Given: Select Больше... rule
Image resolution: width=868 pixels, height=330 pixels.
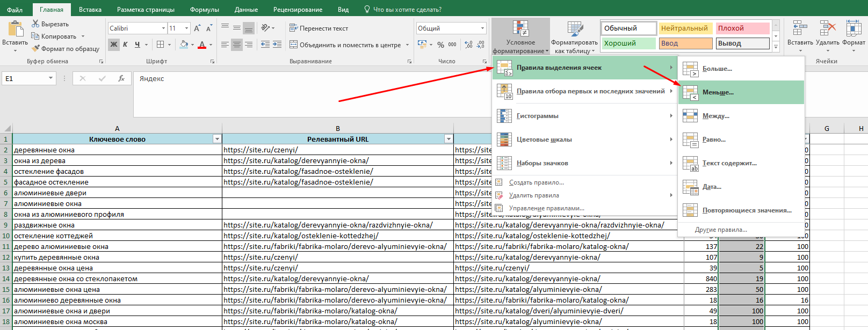Looking at the screenshot, I should pos(741,69).
